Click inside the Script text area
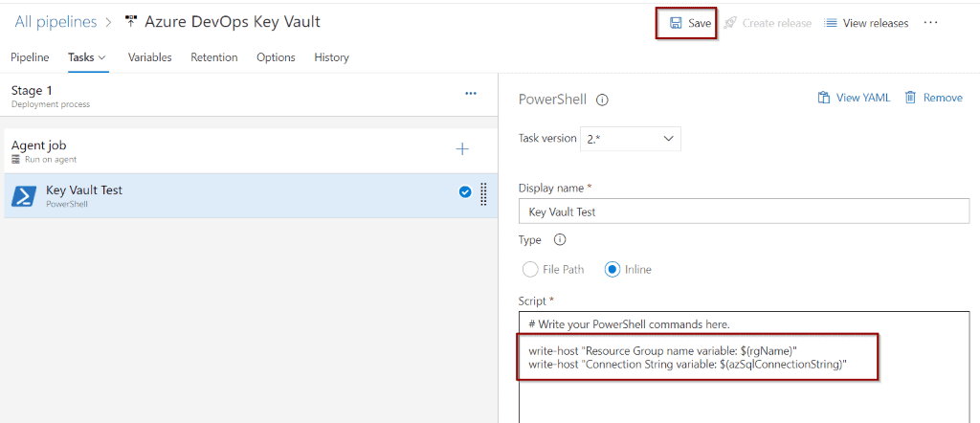 coord(745,367)
